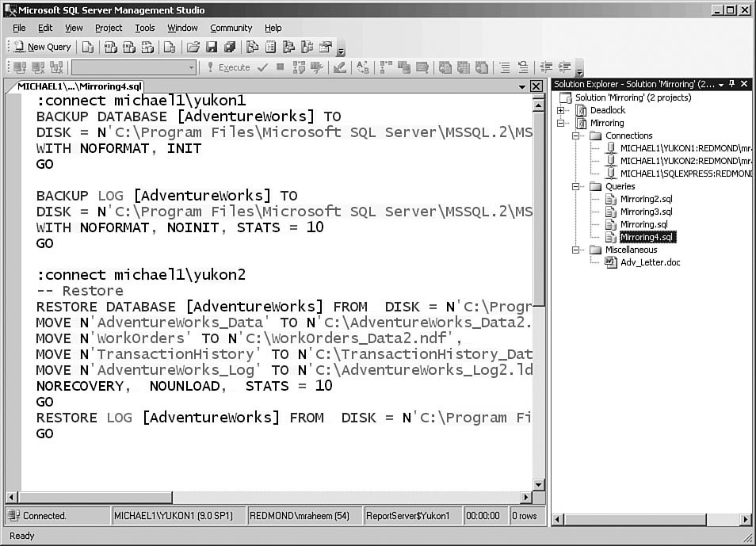Open the Project menu

pos(109,28)
